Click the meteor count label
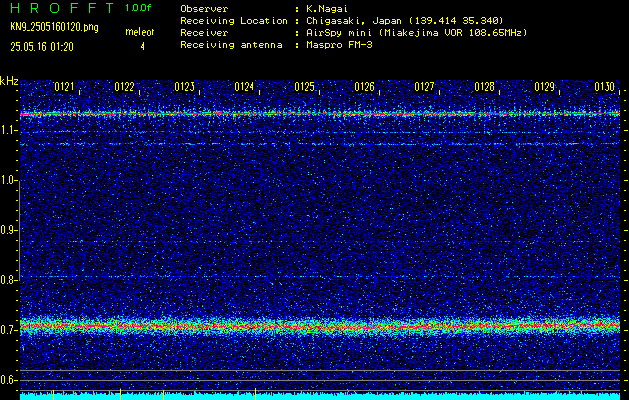Image resolution: width=629 pixels, height=400 pixels. 140,32
